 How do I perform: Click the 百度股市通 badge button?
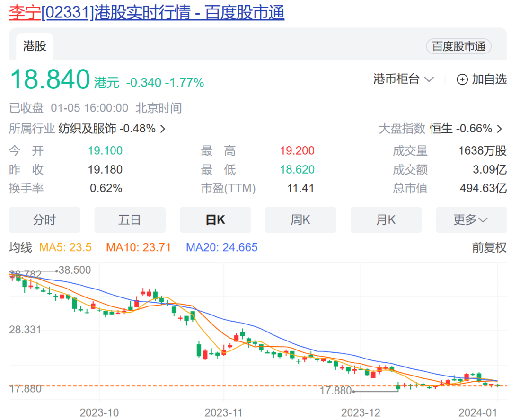458,46
